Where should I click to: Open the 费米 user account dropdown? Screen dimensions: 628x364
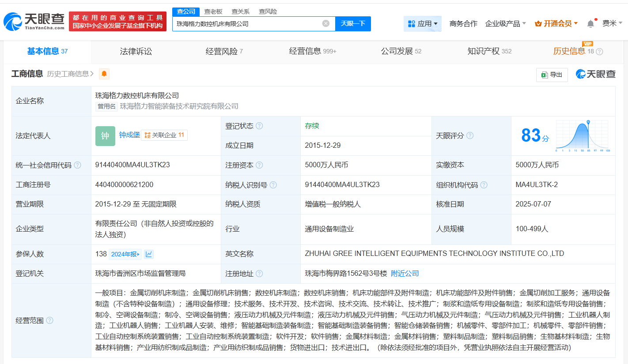coord(612,24)
